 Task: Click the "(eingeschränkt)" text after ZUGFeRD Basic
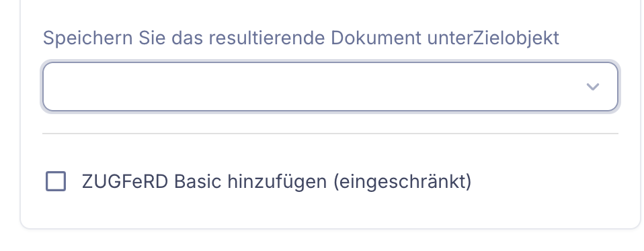(402, 181)
